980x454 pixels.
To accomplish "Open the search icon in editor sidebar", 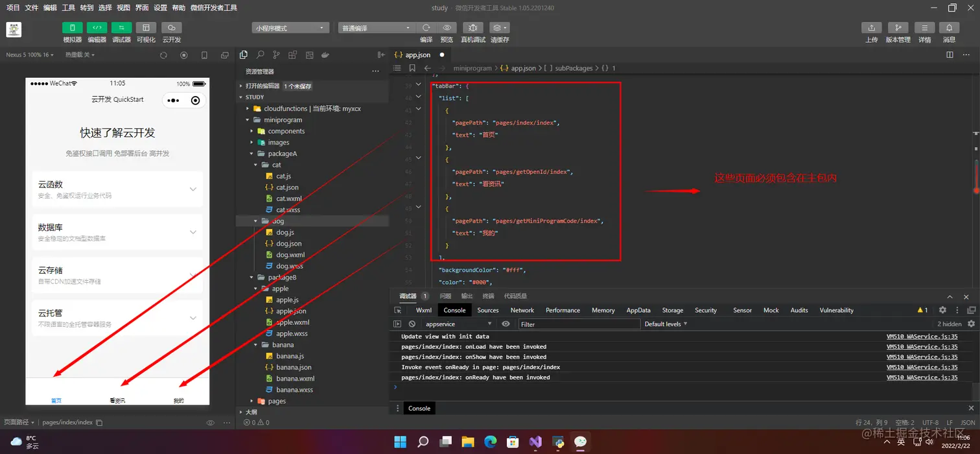I will [x=260, y=55].
